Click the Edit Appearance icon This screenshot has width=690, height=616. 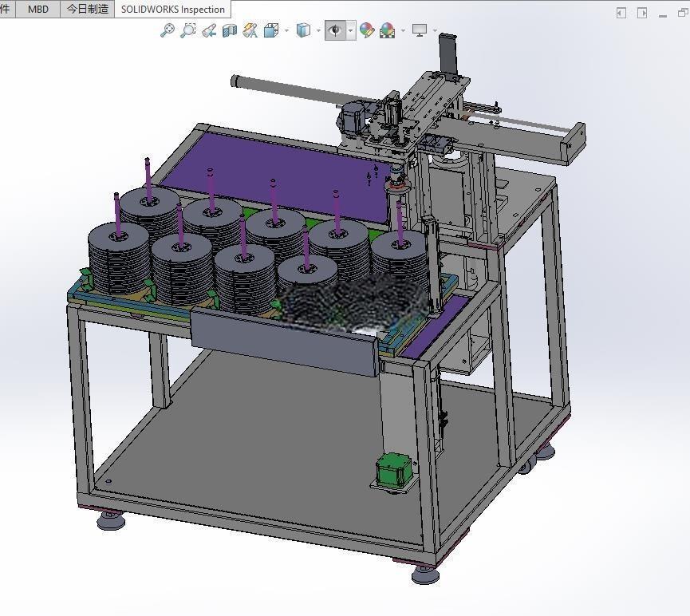pos(367,30)
